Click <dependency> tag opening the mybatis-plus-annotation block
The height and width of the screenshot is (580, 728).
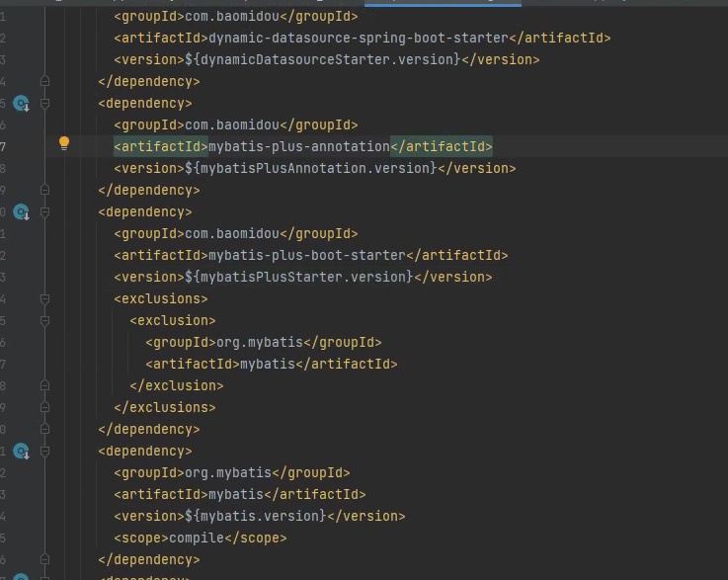pyautogui.click(x=145, y=103)
